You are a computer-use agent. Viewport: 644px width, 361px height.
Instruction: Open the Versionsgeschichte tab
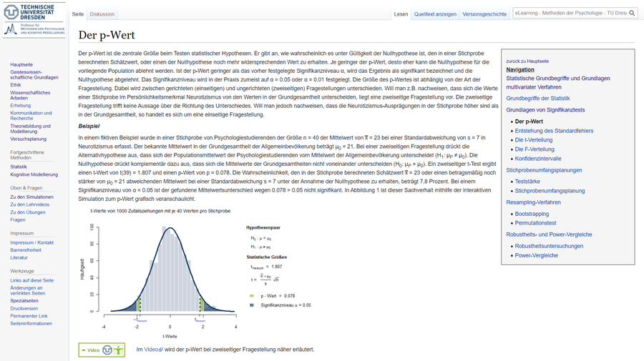(484, 14)
